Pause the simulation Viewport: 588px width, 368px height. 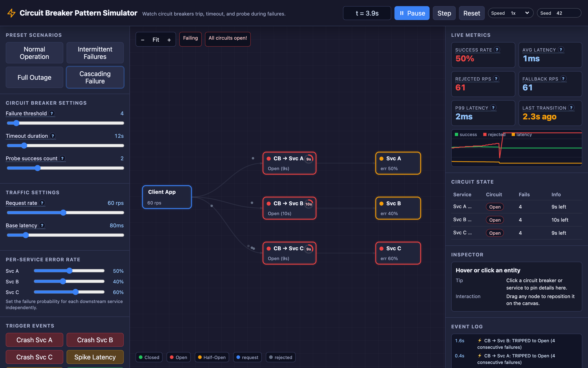pos(412,13)
